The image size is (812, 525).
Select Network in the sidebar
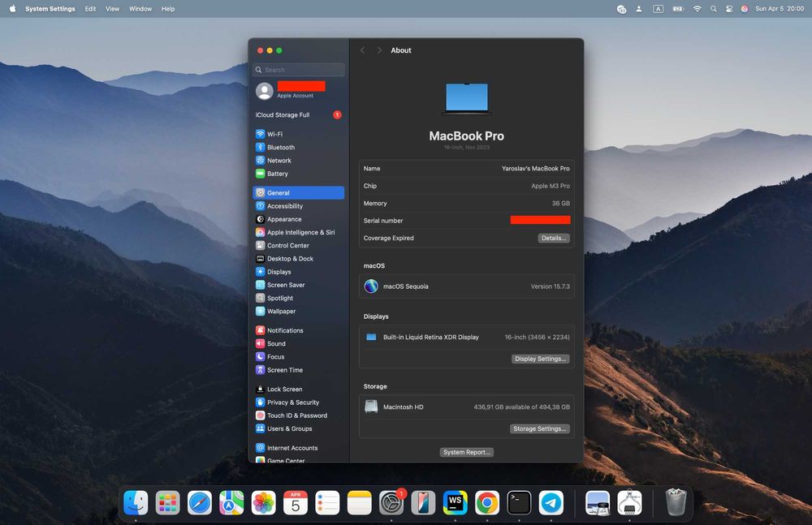298,161
